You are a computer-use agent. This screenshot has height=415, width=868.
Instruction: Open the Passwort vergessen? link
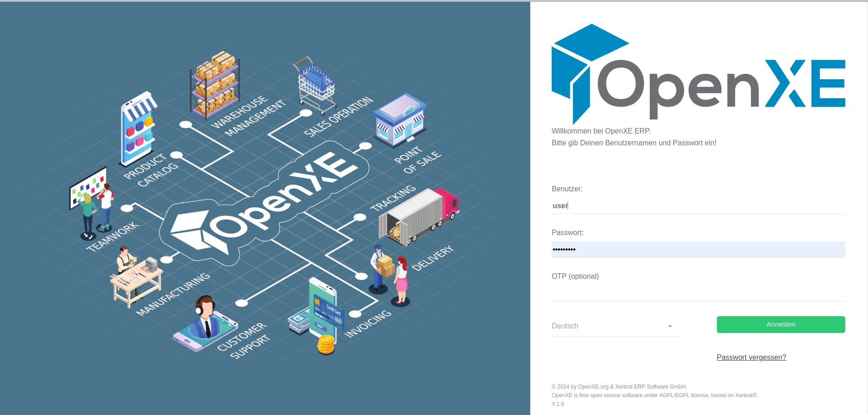coord(751,358)
